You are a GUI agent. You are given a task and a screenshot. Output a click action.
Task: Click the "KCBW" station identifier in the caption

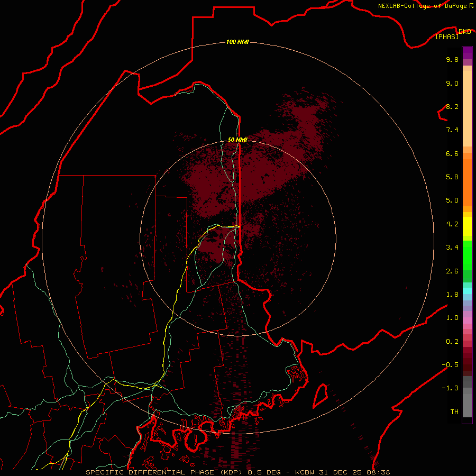coord(305,472)
